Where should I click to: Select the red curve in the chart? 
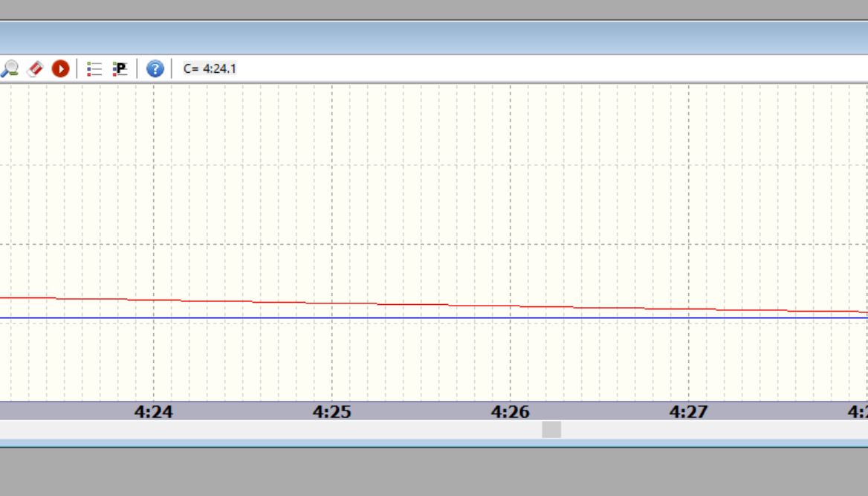pyautogui.click(x=416, y=304)
